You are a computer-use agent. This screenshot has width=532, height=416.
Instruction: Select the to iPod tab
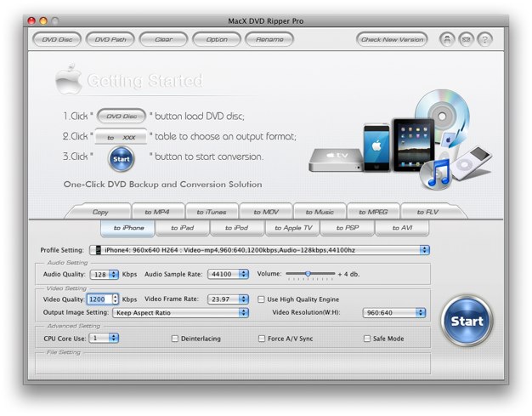[x=237, y=228]
